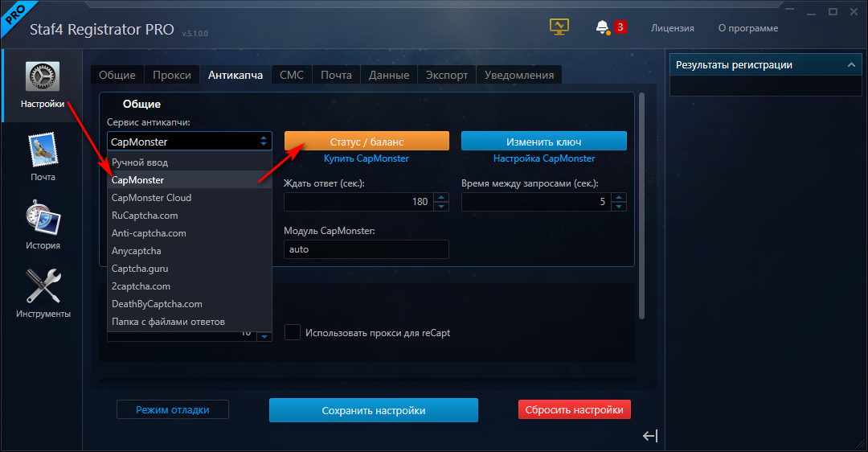Screen dimensions: 868x452
Task: Click the collapse panel arrow icon at bottom right
Action: click(650, 436)
